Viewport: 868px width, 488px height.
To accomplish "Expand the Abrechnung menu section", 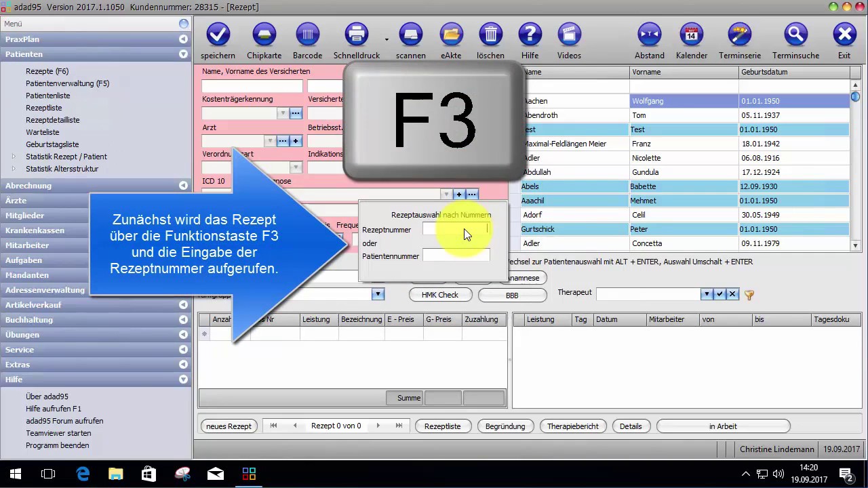I will (x=183, y=186).
